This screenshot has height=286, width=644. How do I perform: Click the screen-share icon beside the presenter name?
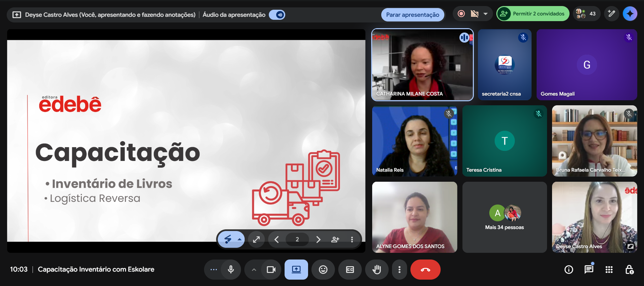pyautogui.click(x=17, y=15)
